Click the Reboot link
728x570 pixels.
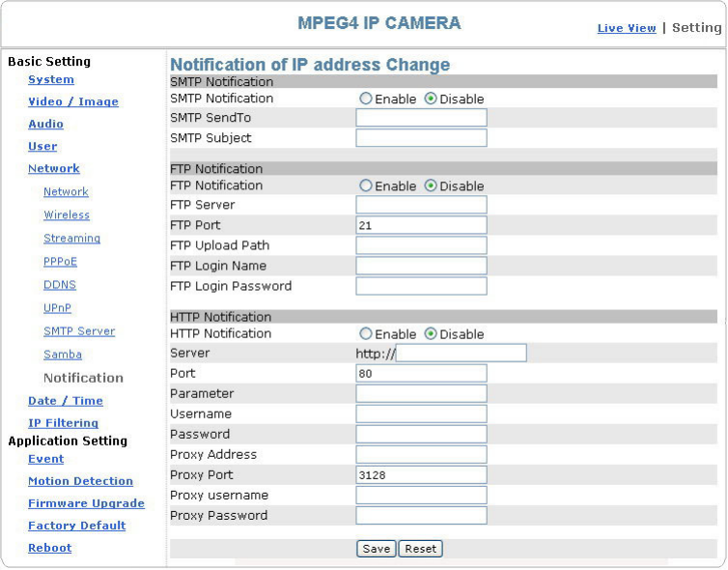[49, 548]
